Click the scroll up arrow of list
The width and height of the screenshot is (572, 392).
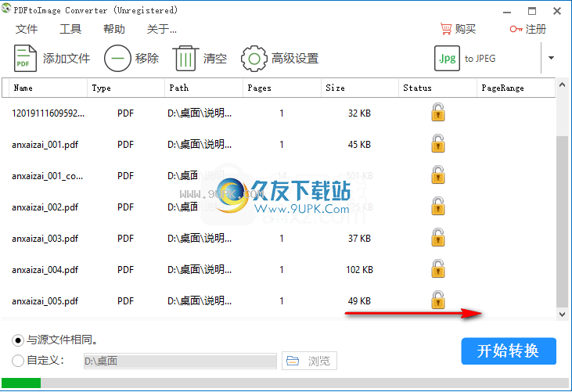point(562,85)
